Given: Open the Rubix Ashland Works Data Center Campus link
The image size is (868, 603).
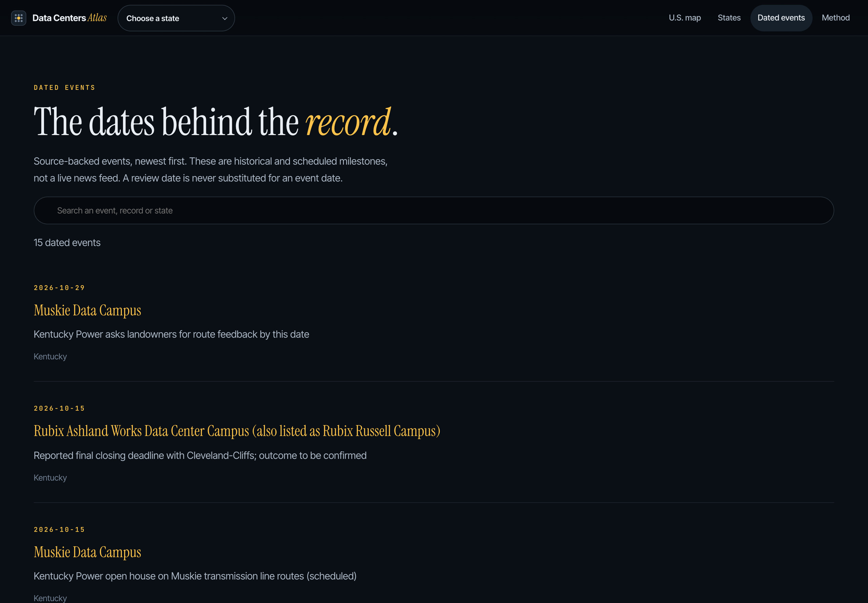Looking at the screenshot, I should (237, 431).
